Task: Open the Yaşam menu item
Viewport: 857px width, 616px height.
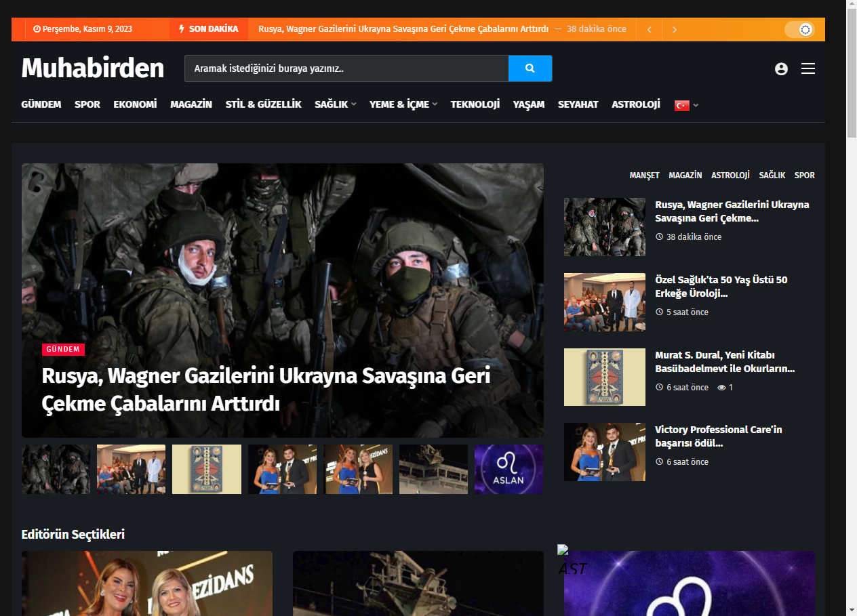Action: [x=529, y=104]
